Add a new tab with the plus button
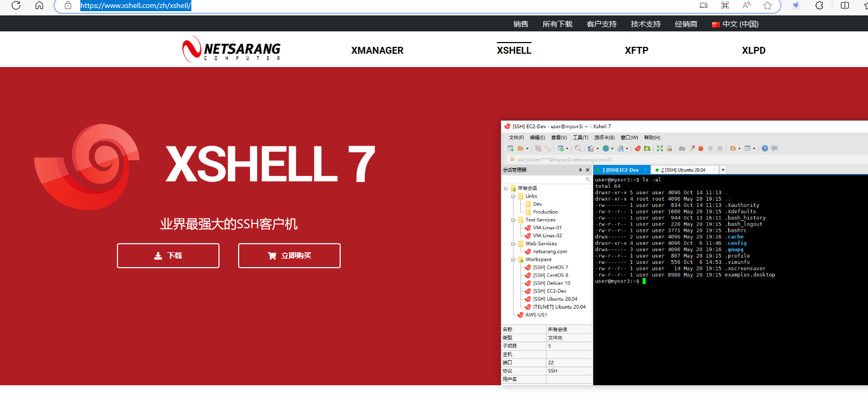868x406 pixels. pos(723,170)
